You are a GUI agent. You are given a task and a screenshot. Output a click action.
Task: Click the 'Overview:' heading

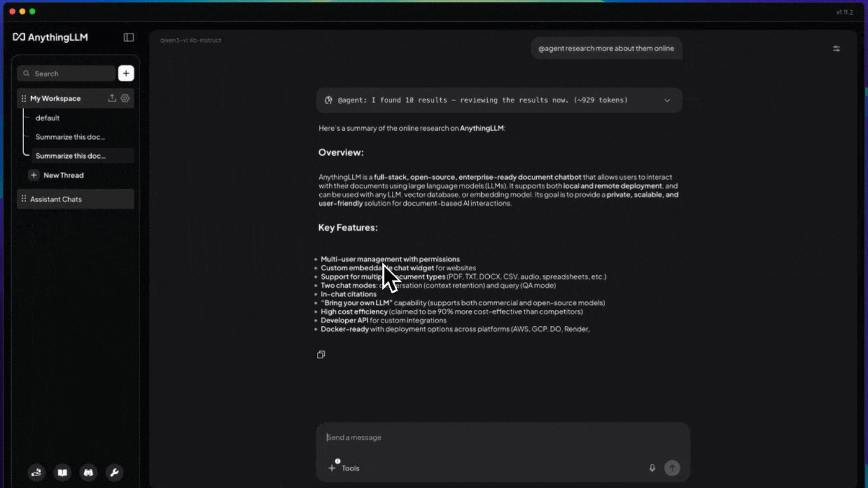[341, 153]
